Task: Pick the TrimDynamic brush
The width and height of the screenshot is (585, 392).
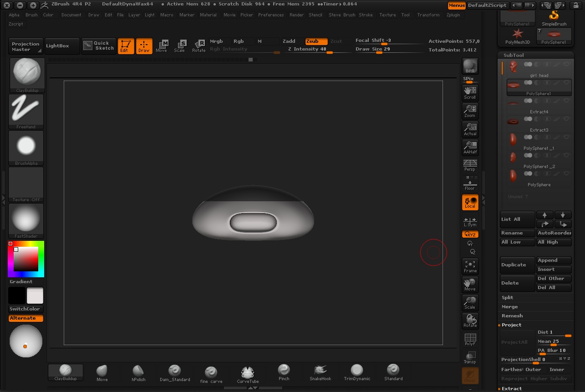Action: pos(357,373)
